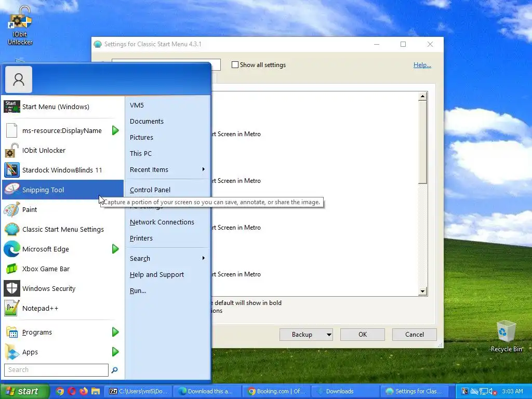This screenshot has width=532, height=399.
Task: Click the scroll up arrow in settings list
Action: pyautogui.click(x=422, y=96)
